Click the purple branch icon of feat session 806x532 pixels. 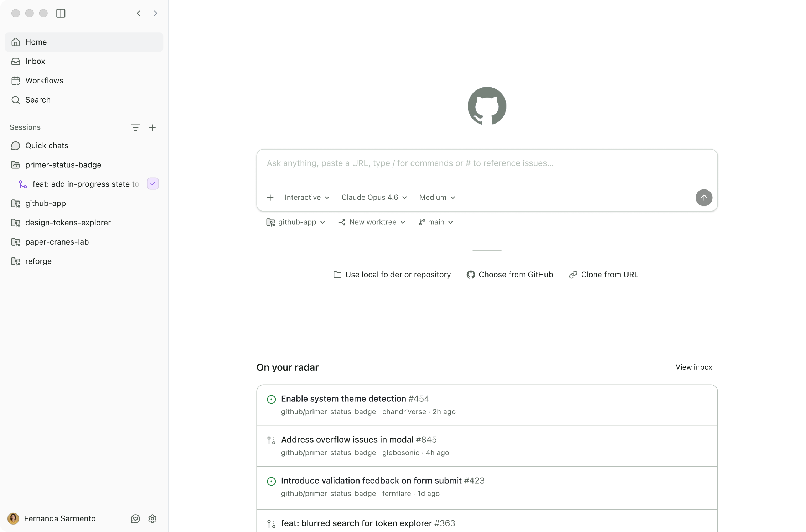click(x=23, y=184)
